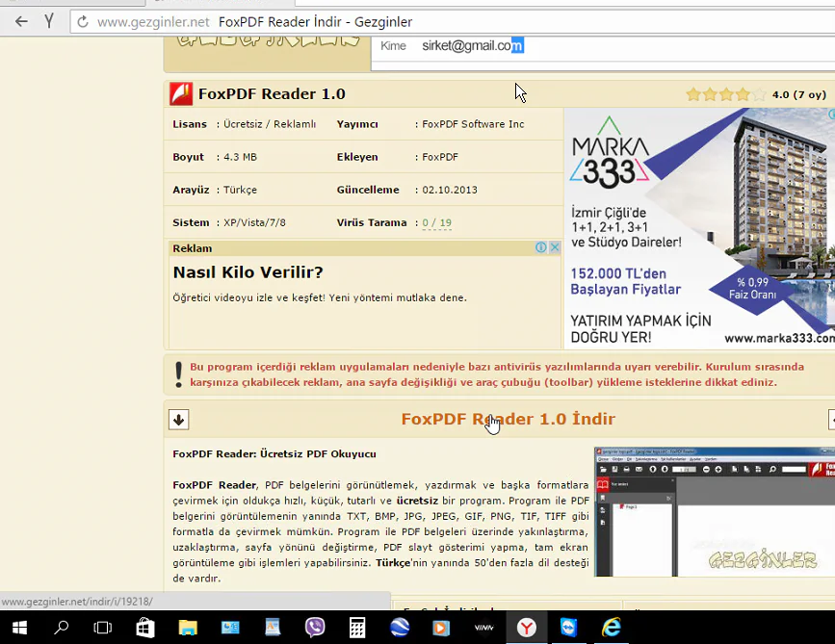Click the download arrow icon beside İndir
Screen dimensions: 835x644
(179, 420)
